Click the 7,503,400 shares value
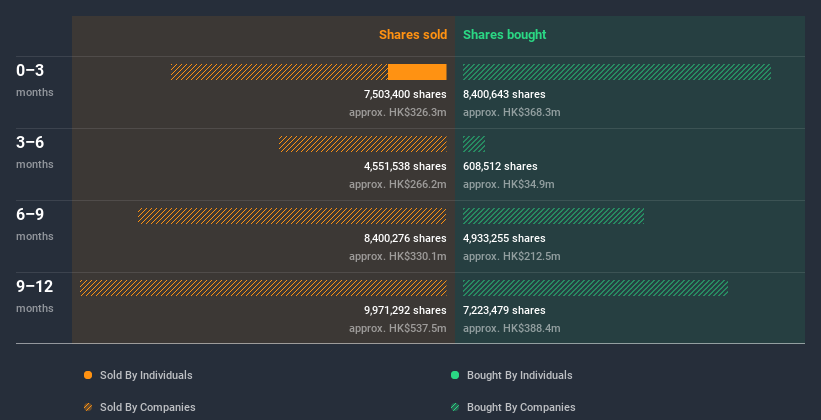Viewport: 821px width, 420px height. click(405, 94)
